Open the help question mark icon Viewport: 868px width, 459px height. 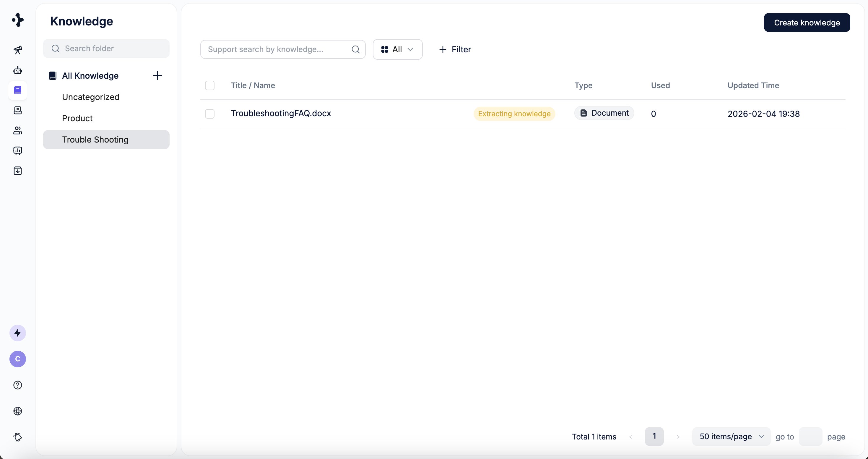click(17, 385)
